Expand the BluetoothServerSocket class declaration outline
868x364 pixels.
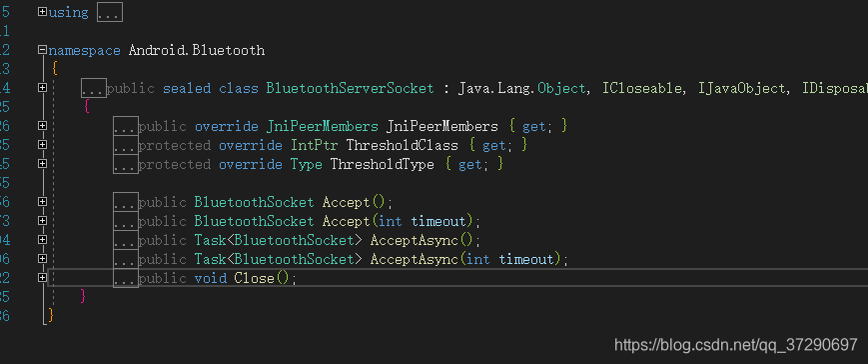(x=43, y=88)
